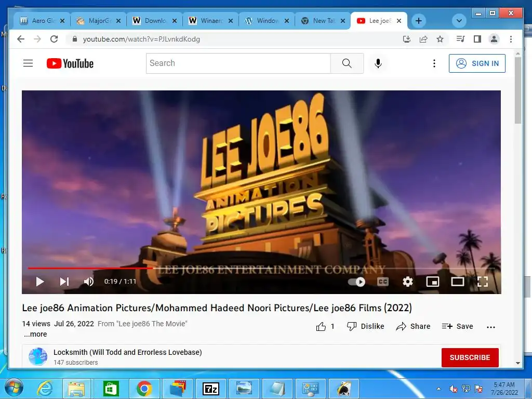Click muted volume tray icon
Image resolution: width=532 pixels, height=399 pixels.
click(453, 389)
